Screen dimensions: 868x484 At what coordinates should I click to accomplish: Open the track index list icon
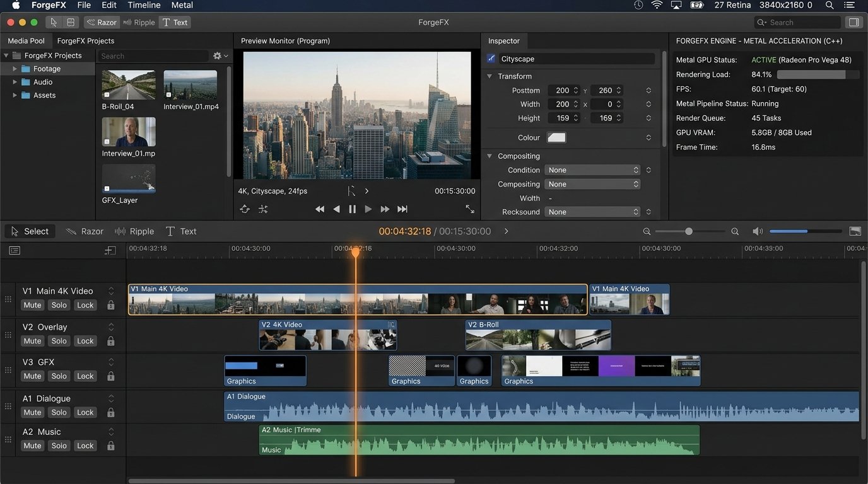click(x=15, y=250)
